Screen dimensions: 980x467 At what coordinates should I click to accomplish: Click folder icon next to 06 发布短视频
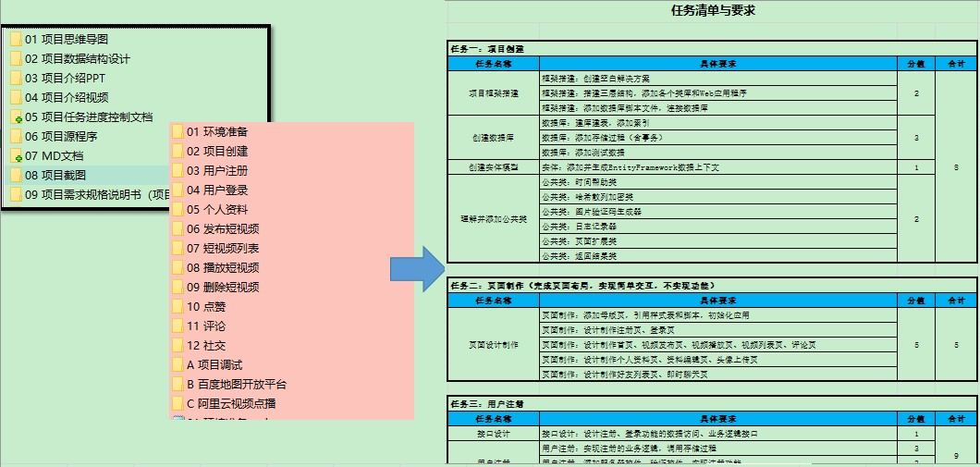[178, 229]
